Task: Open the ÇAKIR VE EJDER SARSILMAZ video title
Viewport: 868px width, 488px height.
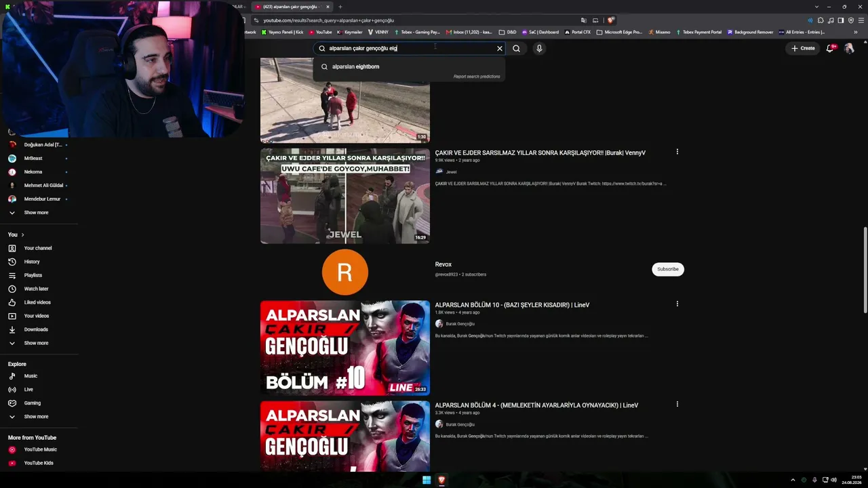Action: click(540, 153)
